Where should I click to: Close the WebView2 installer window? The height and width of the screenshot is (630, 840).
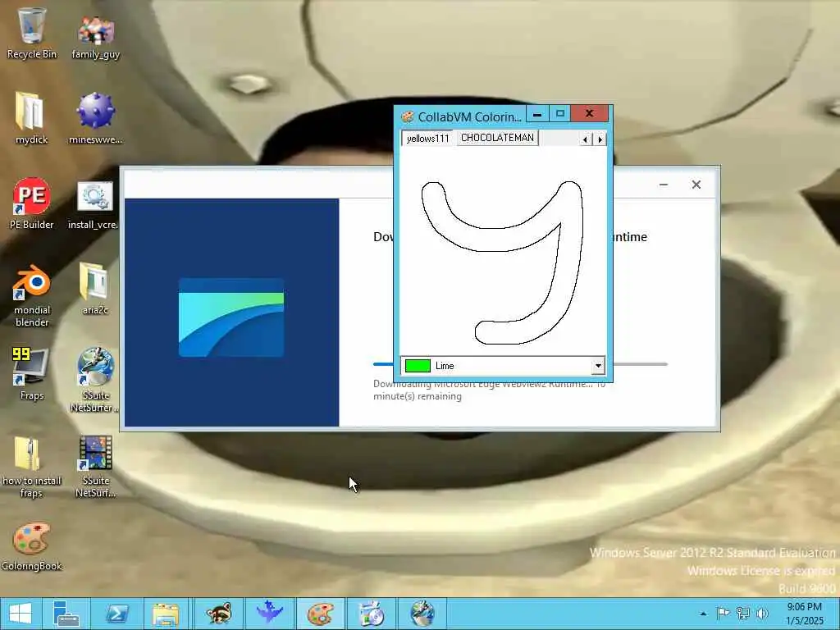point(696,185)
